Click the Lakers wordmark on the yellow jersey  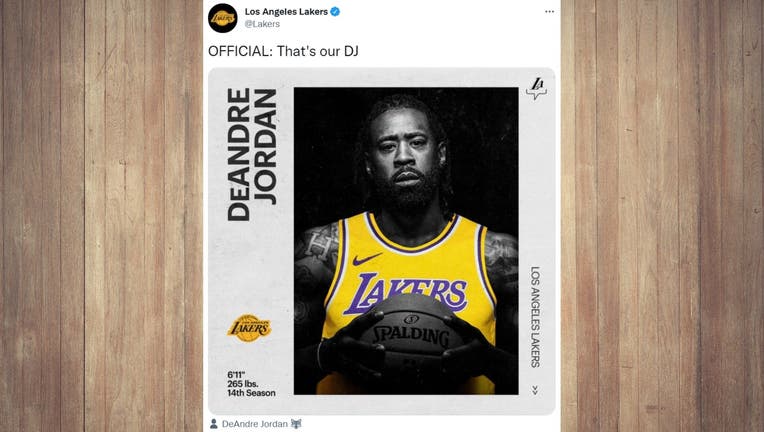(405, 293)
